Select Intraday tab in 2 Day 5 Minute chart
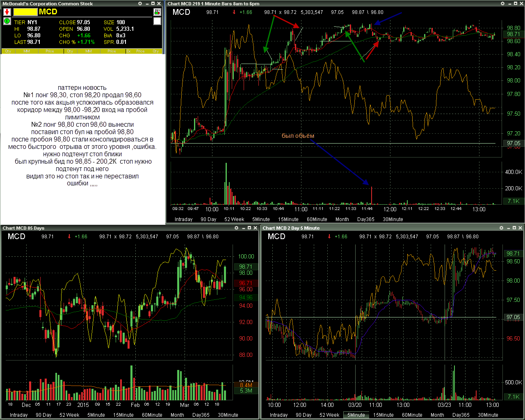The width and height of the screenshot is (525, 420). coord(278,415)
